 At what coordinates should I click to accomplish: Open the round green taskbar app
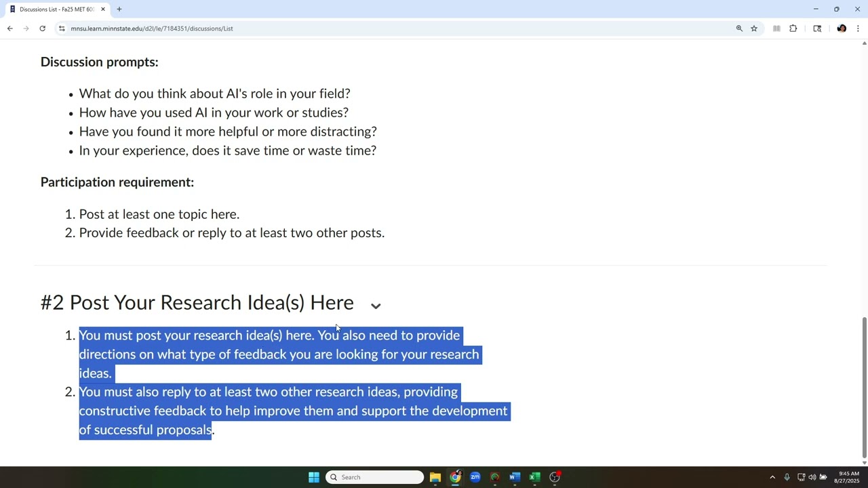point(495,477)
